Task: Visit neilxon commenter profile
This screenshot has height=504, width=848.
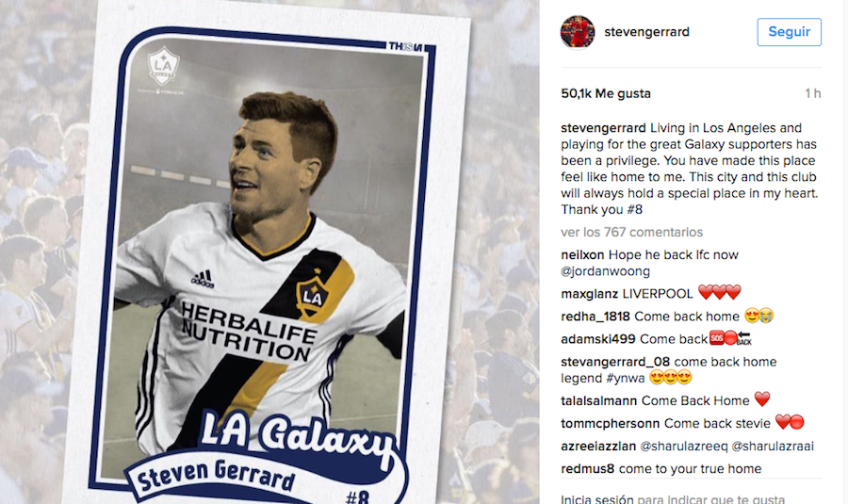Action: click(582, 254)
